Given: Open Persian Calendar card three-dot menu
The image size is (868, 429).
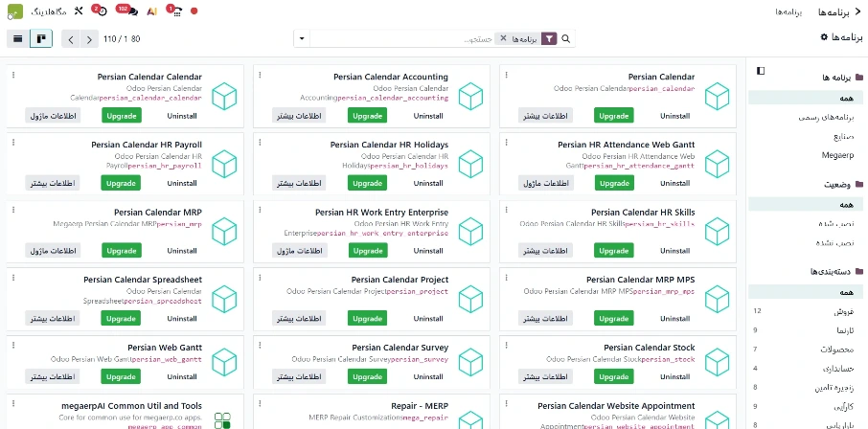Looking at the screenshot, I should point(507,75).
